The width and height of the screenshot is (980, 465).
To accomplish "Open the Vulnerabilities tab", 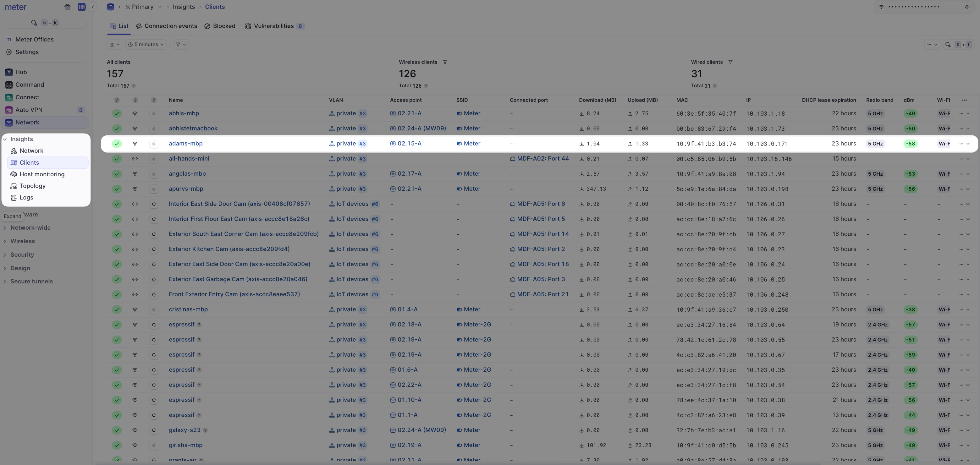I will (x=275, y=26).
